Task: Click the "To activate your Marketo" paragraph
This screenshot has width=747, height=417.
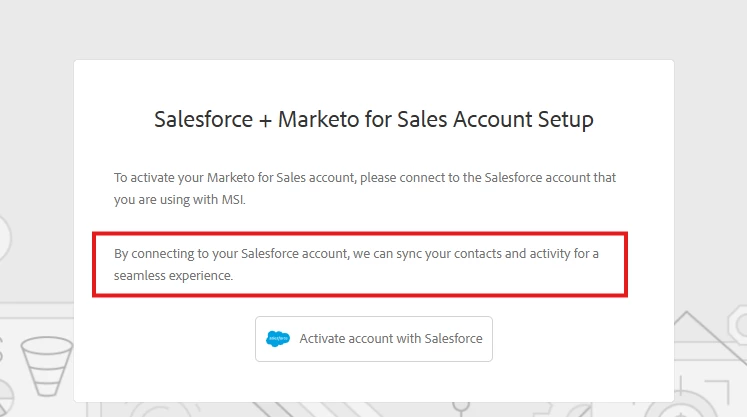Action: pyautogui.click(x=364, y=188)
